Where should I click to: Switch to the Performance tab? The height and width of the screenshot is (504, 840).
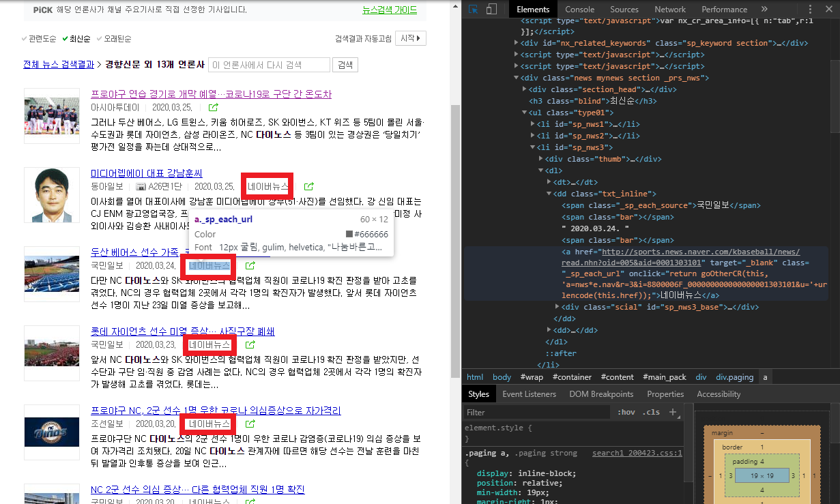pos(724,10)
